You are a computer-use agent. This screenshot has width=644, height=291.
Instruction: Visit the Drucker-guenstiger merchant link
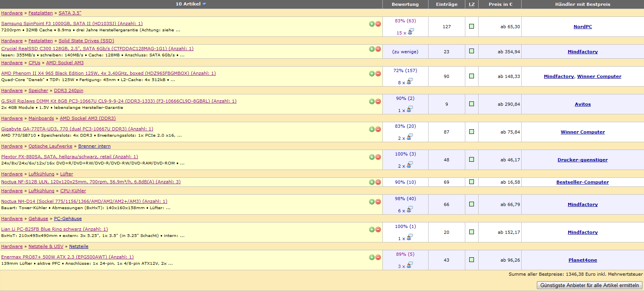tap(583, 160)
